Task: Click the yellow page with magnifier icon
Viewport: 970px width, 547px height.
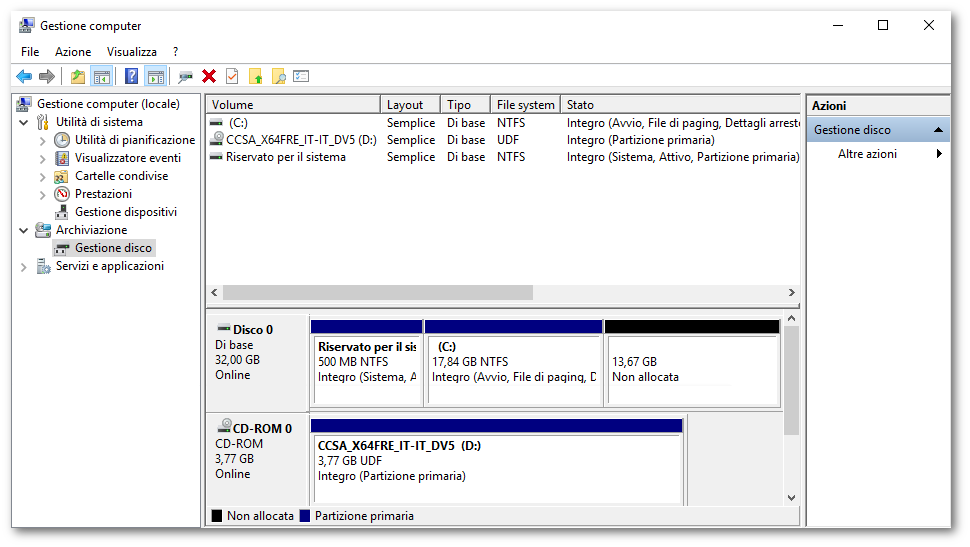Action: [x=279, y=76]
